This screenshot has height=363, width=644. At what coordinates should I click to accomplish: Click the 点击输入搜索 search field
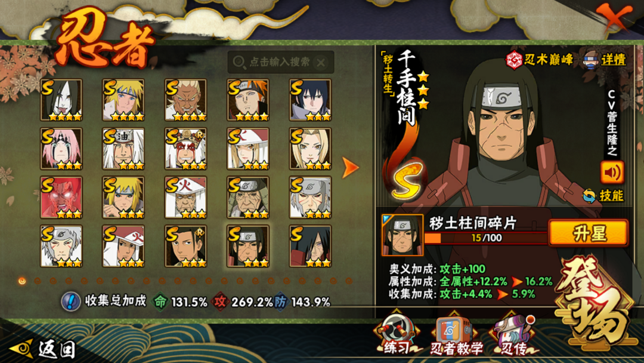280,63
